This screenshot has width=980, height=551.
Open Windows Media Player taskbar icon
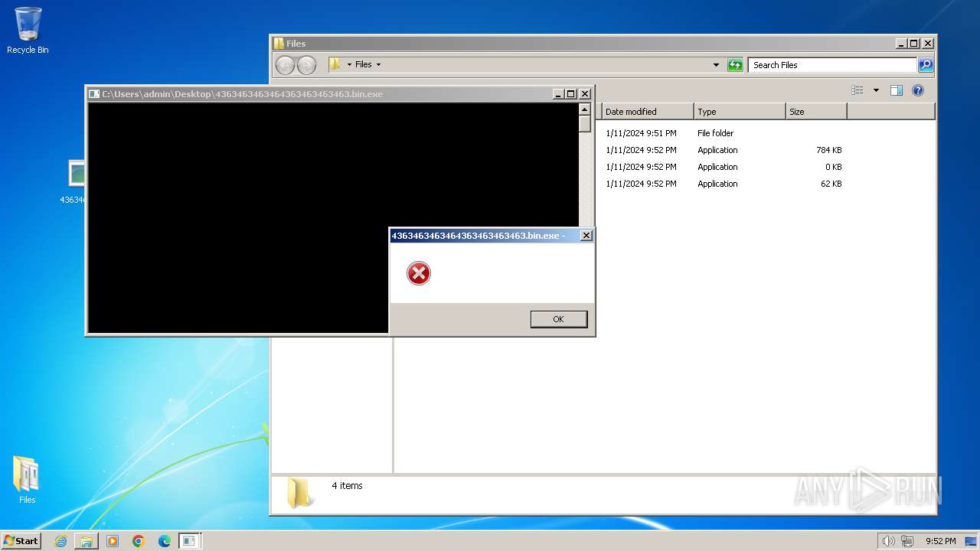[113, 541]
